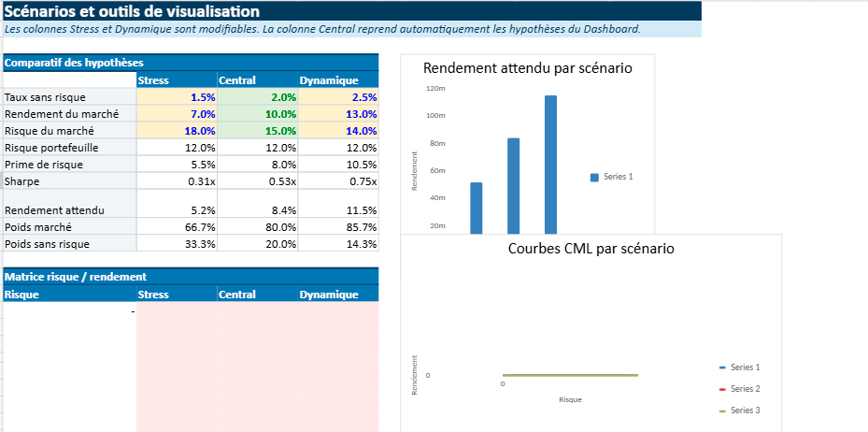Select the 'Courbes CML par scénario' chart title
This screenshot has width=868, height=432.
click(x=591, y=249)
